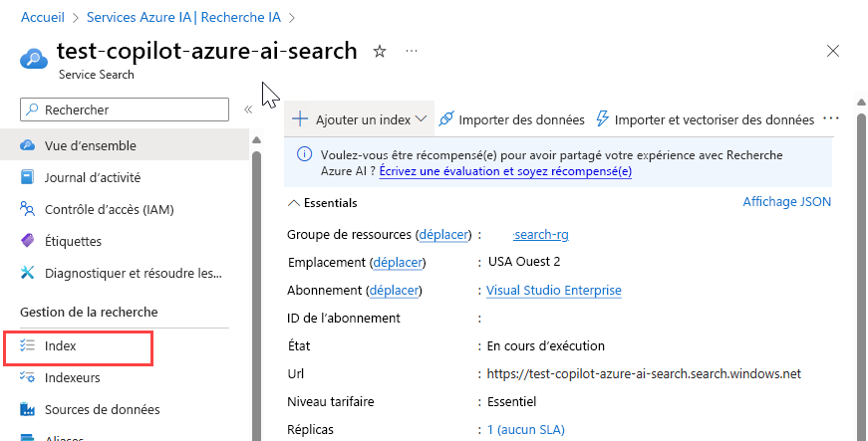Select Vue d'ensemble menu item
The image size is (868, 441).
click(x=125, y=145)
